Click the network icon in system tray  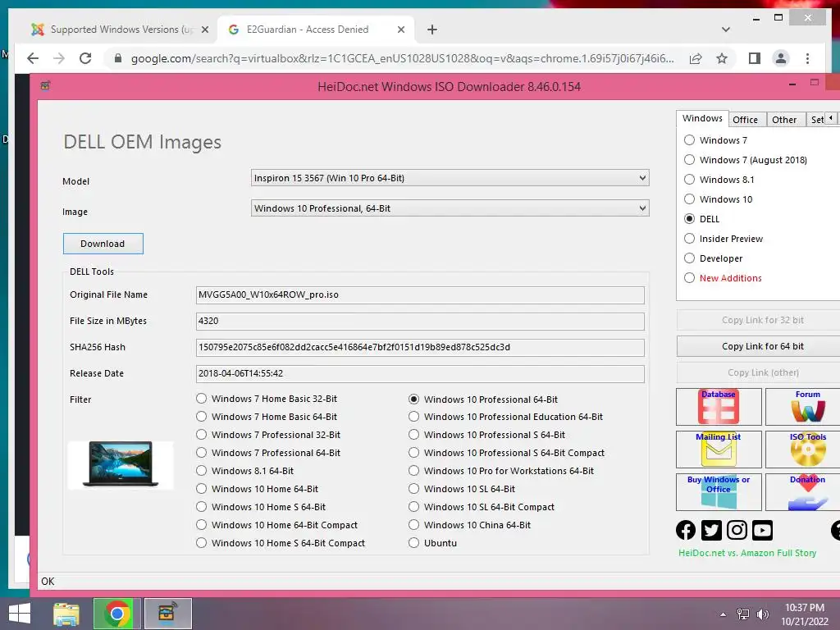point(743,614)
